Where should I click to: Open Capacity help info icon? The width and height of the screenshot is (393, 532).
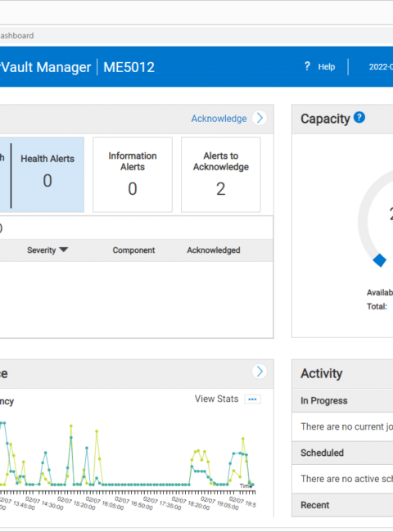(359, 117)
